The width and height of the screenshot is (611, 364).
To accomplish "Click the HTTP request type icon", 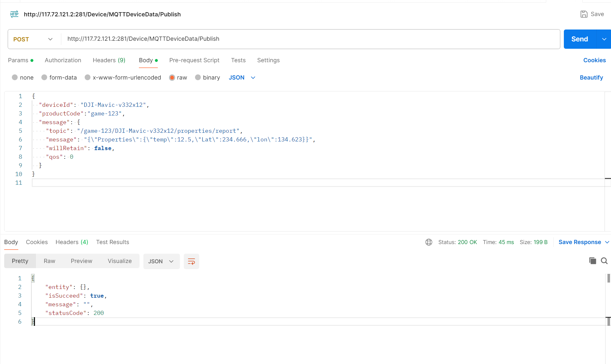I will (x=14, y=14).
